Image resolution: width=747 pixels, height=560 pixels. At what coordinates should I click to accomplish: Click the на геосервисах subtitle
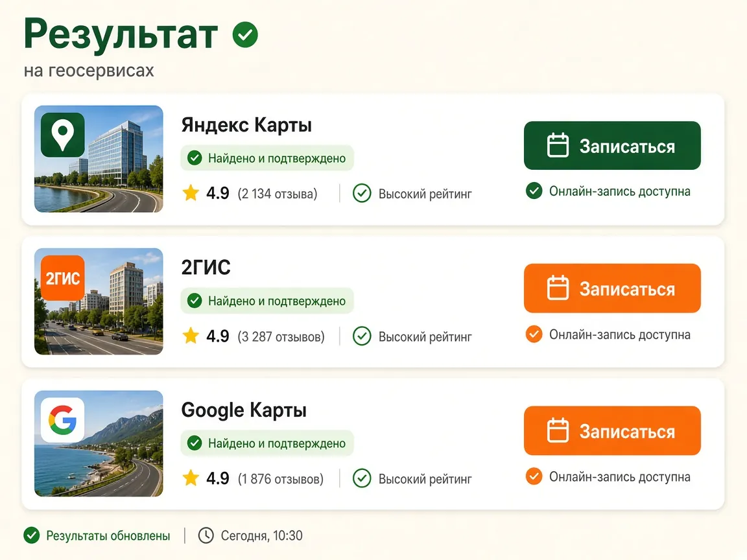click(89, 71)
